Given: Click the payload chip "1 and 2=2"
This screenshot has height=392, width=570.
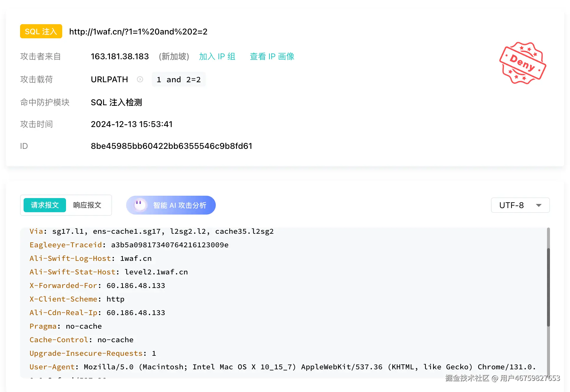Looking at the screenshot, I should point(179,80).
